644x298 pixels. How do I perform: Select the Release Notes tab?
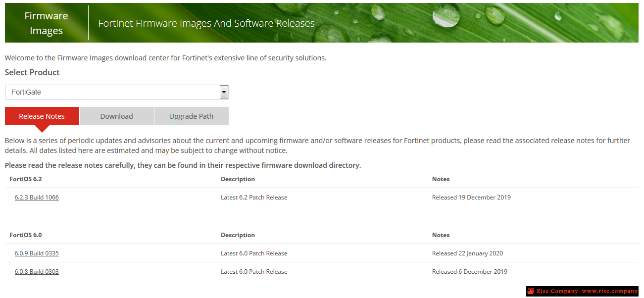point(42,116)
